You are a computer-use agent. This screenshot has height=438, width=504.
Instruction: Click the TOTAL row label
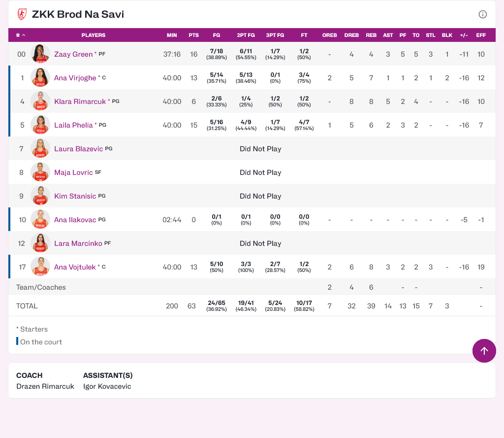27,306
